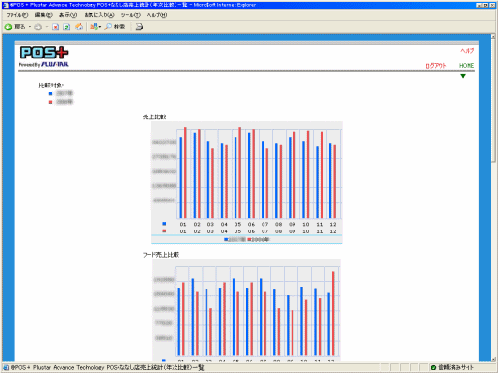498x373 pixels.
Task: Expand the green triangle under HOME
Action: point(463,76)
